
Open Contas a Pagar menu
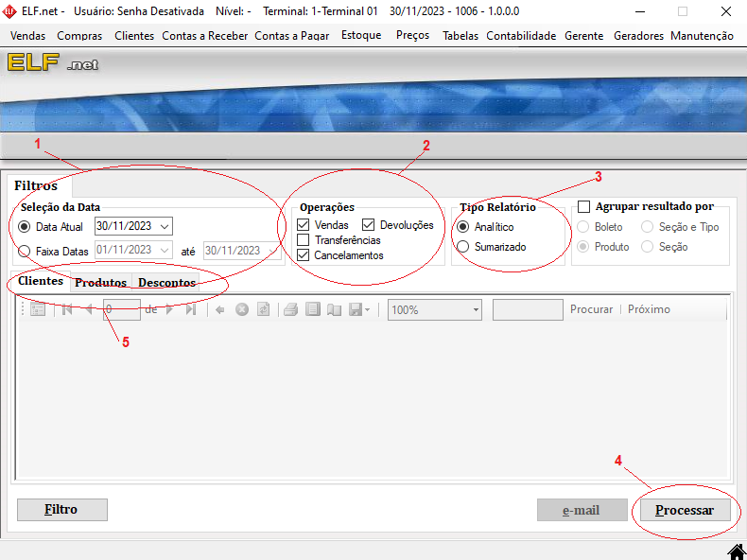click(x=292, y=36)
